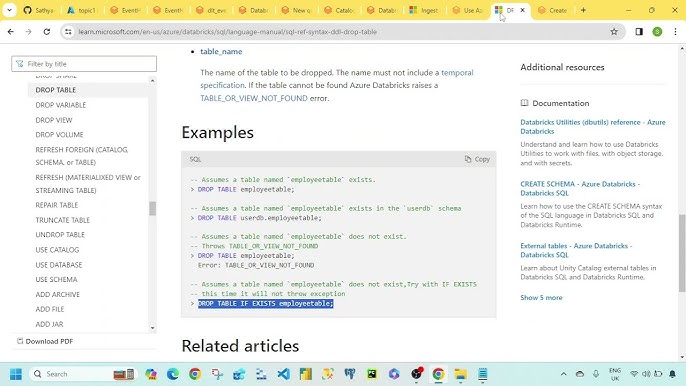Reload the page using the refresh icon
Viewport: 686px width, 386px height.
click(x=46, y=32)
